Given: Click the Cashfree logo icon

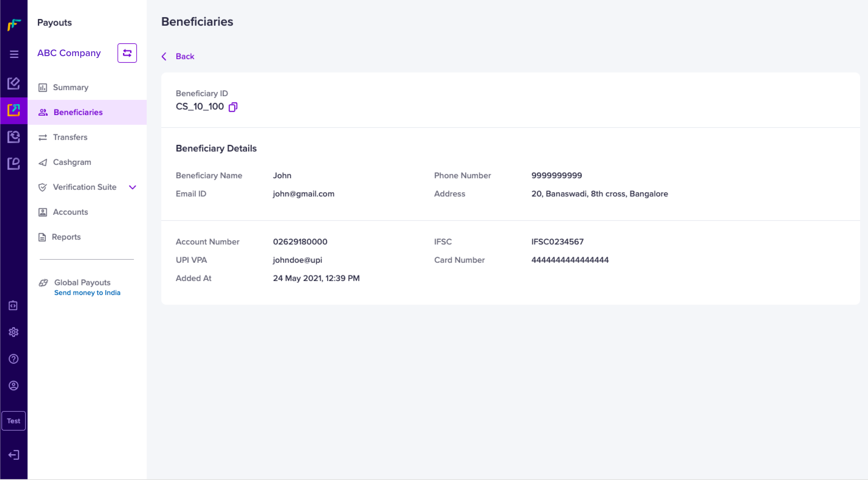Looking at the screenshot, I should click(14, 25).
